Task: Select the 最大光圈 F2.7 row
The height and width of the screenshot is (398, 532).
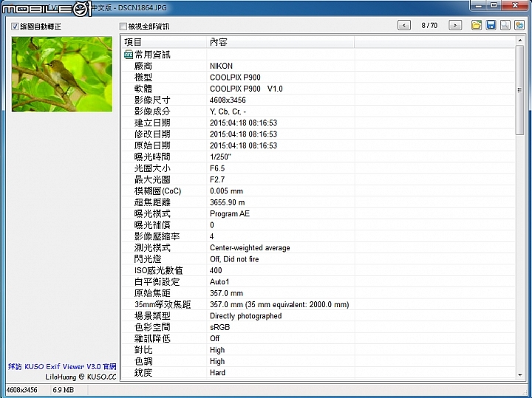Action: tap(318, 179)
